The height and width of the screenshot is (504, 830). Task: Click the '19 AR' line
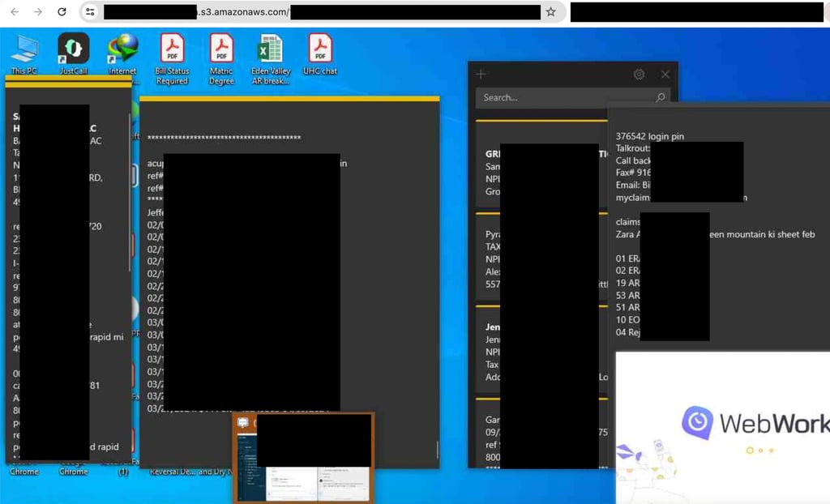point(628,283)
